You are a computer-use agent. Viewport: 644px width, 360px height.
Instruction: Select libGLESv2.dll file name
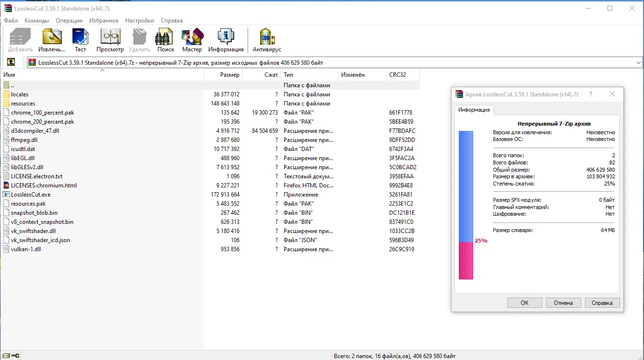[x=27, y=167]
